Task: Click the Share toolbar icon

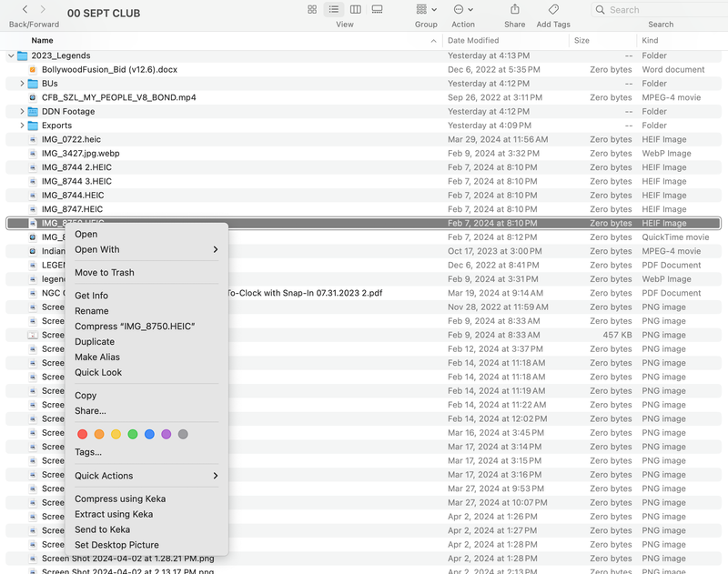Action: coord(515,9)
